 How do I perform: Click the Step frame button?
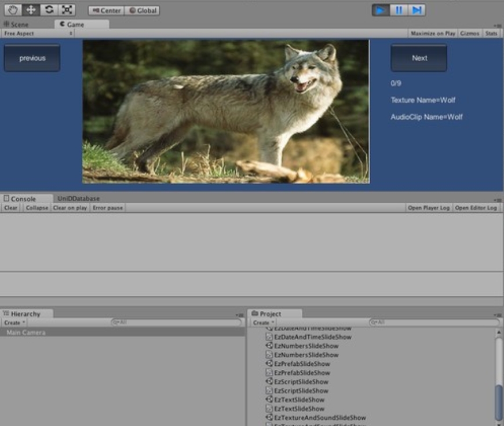(x=416, y=10)
